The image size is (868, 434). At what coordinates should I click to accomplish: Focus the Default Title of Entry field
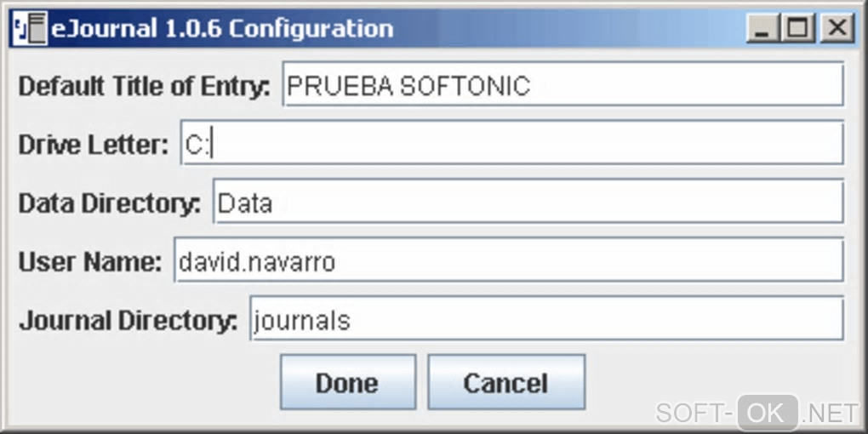click(562, 84)
